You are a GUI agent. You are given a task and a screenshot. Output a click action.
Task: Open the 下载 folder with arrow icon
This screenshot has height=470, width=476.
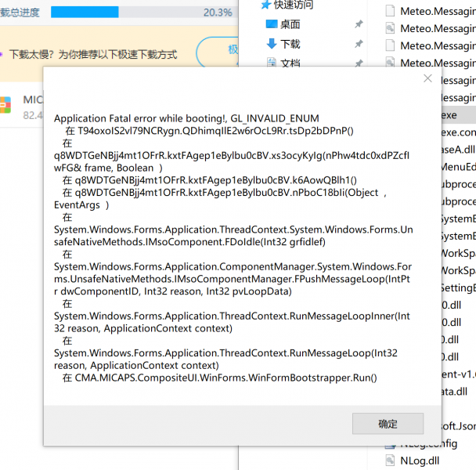click(x=271, y=44)
